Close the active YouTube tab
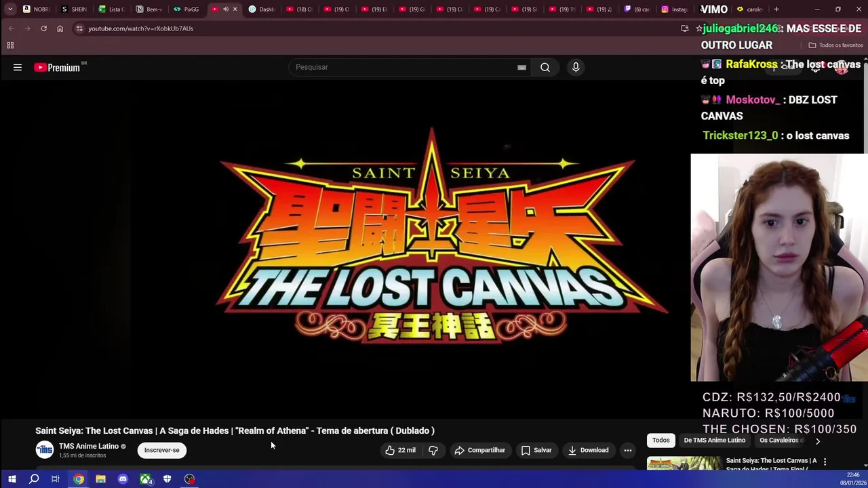The height and width of the screenshot is (488, 868). [x=235, y=9]
